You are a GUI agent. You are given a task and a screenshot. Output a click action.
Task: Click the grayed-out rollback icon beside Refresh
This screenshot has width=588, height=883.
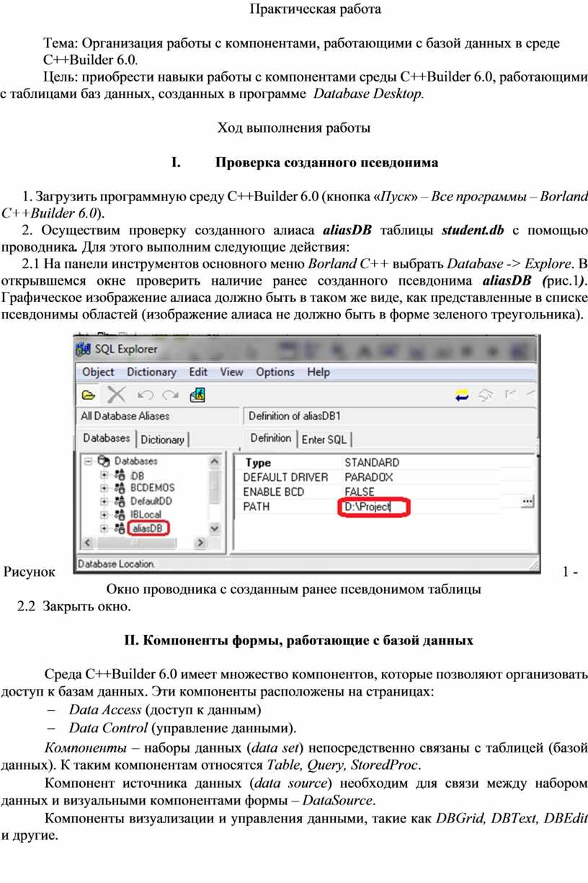click(x=486, y=394)
